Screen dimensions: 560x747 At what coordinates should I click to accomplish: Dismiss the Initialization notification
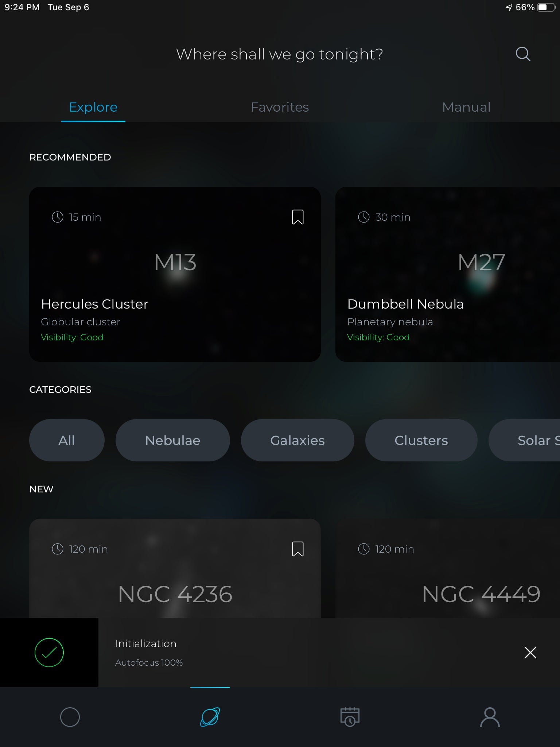point(530,653)
